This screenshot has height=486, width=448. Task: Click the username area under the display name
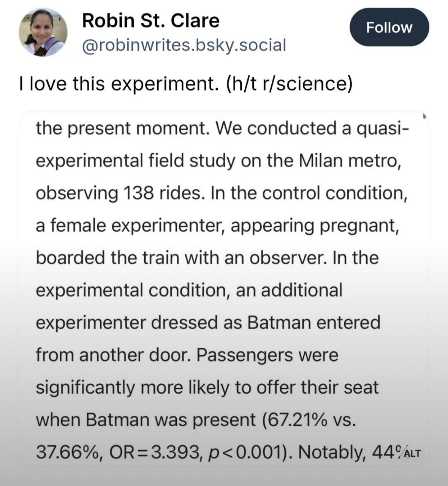click(183, 45)
